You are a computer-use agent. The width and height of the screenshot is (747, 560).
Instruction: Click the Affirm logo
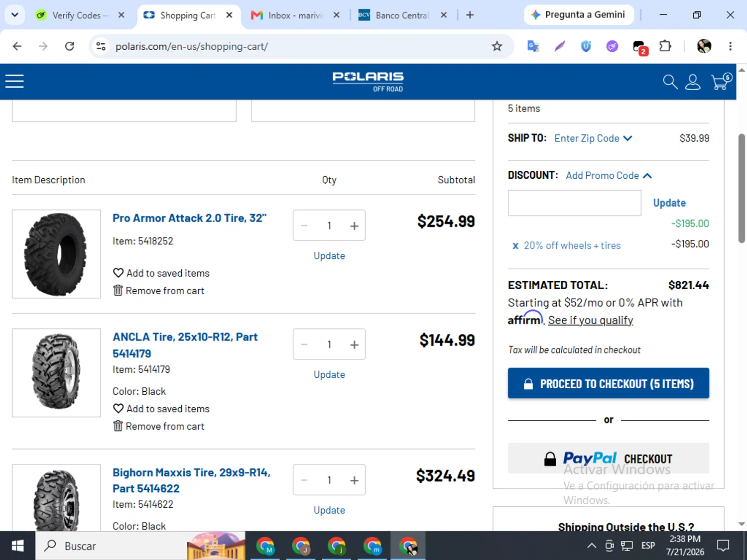pos(525,318)
